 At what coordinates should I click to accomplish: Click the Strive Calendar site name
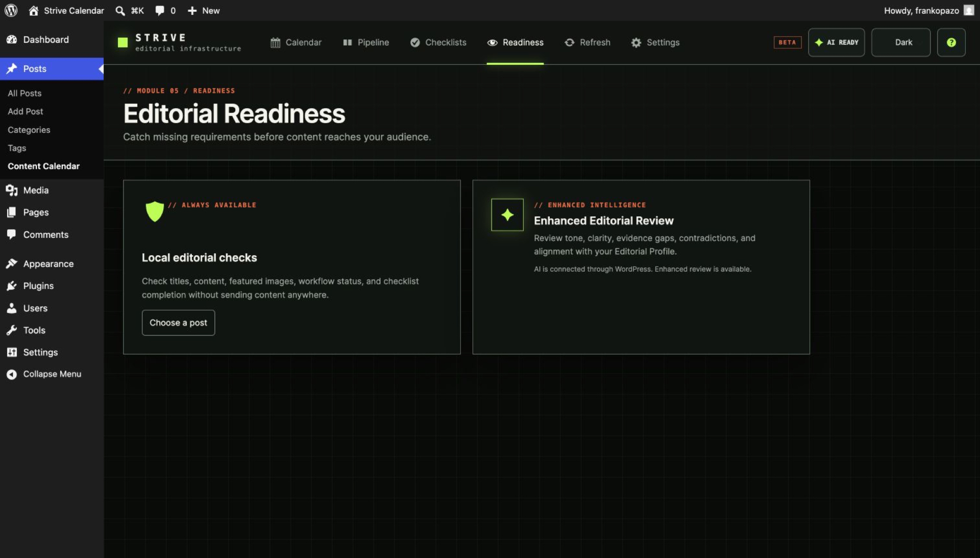point(74,11)
